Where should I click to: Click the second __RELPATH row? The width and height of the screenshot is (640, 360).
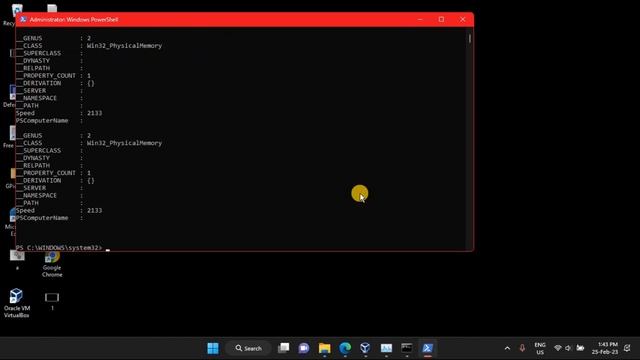(x=49, y=165)
